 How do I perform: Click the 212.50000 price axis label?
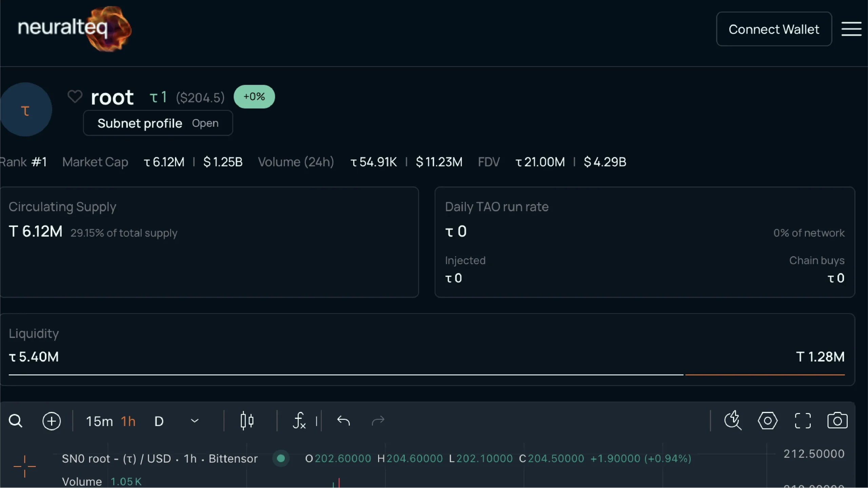814,454
